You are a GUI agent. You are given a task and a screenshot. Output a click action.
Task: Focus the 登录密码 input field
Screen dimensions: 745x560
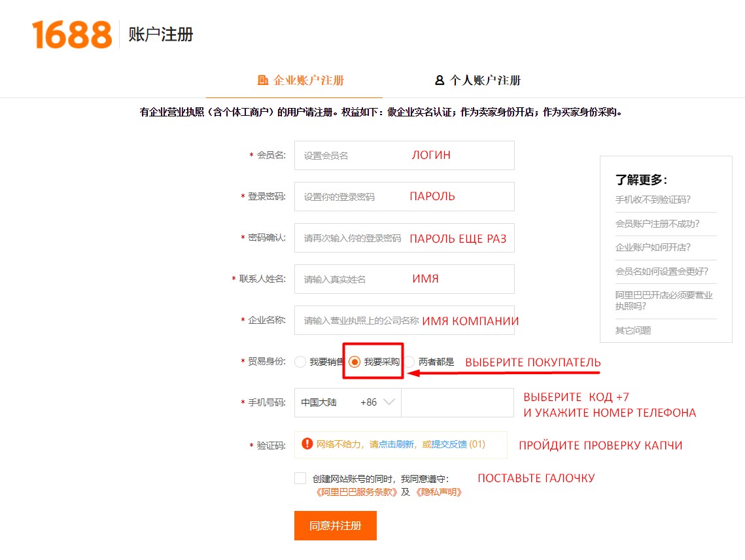[x=404, y=196]
